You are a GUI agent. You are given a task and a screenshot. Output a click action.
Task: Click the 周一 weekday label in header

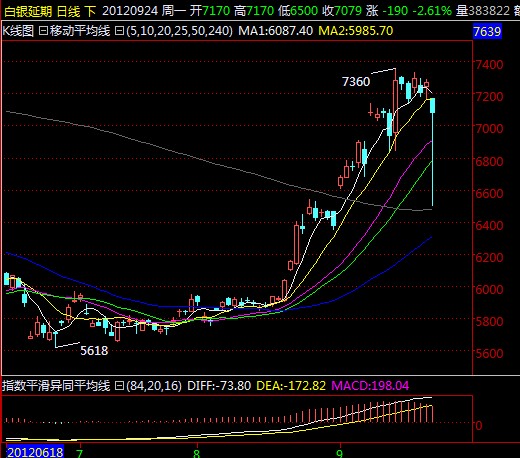pos(174,11)
